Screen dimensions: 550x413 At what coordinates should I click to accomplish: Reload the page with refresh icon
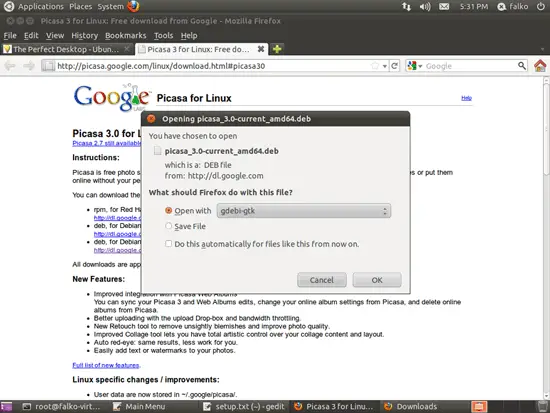pyautogui.click(x=395, y=66)
